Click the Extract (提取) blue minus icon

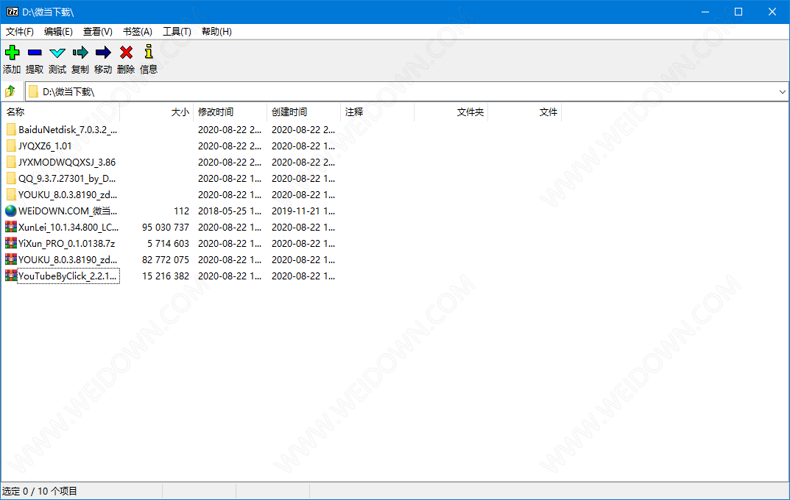click(x=35, y=52)
